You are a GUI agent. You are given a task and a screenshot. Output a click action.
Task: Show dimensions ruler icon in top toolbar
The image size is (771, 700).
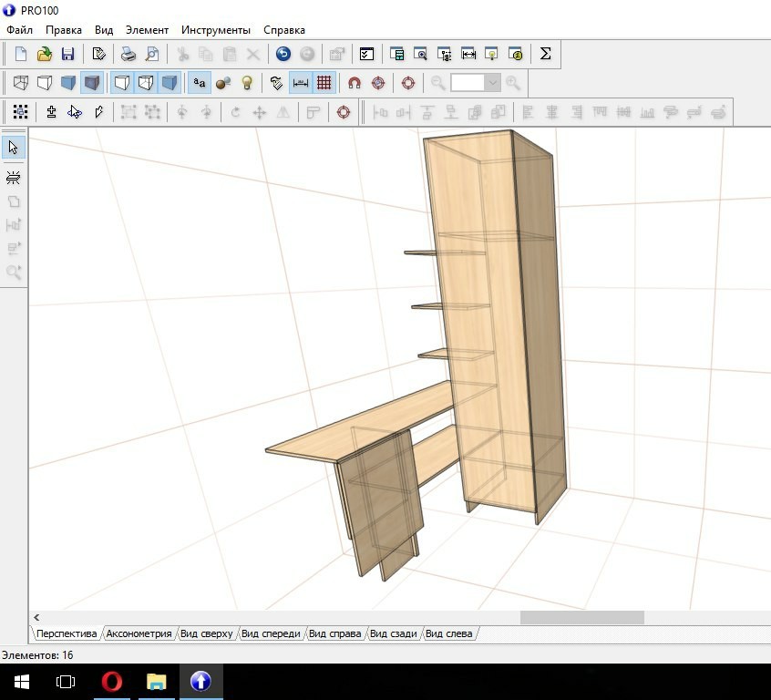468,54
